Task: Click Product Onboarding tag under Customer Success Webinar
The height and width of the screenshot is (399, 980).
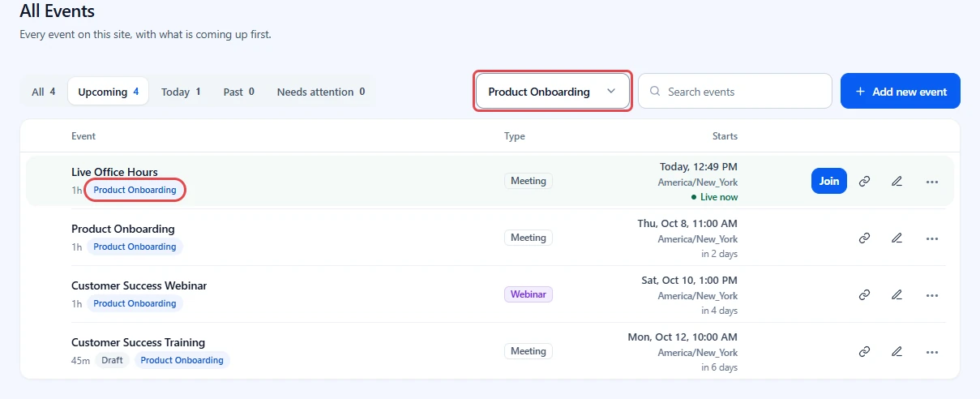Action: [135, 303]
